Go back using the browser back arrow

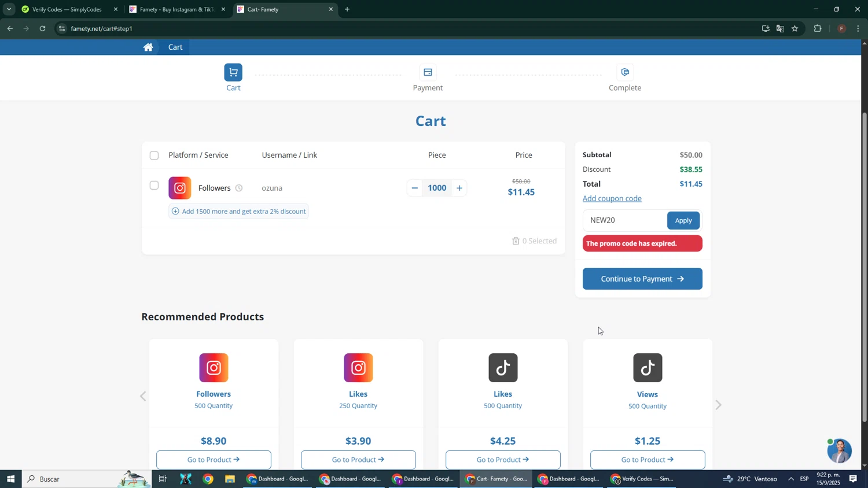click(x=10, y=28)
